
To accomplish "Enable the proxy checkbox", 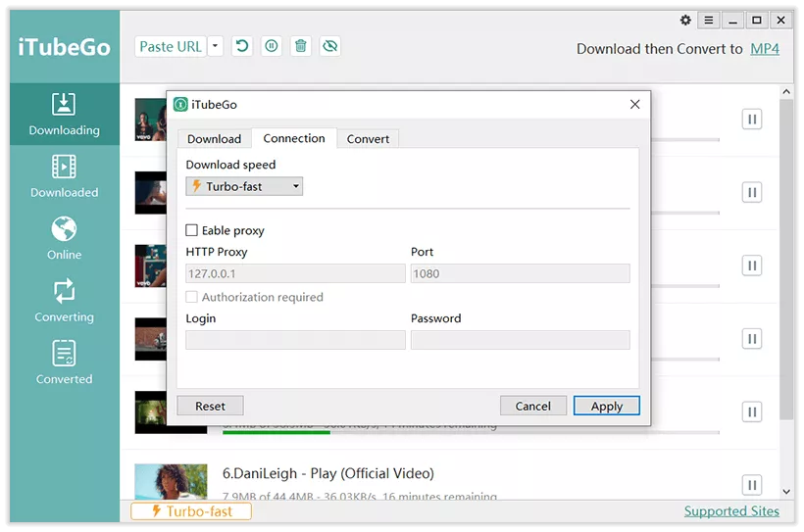I will [x=192, y=231].
